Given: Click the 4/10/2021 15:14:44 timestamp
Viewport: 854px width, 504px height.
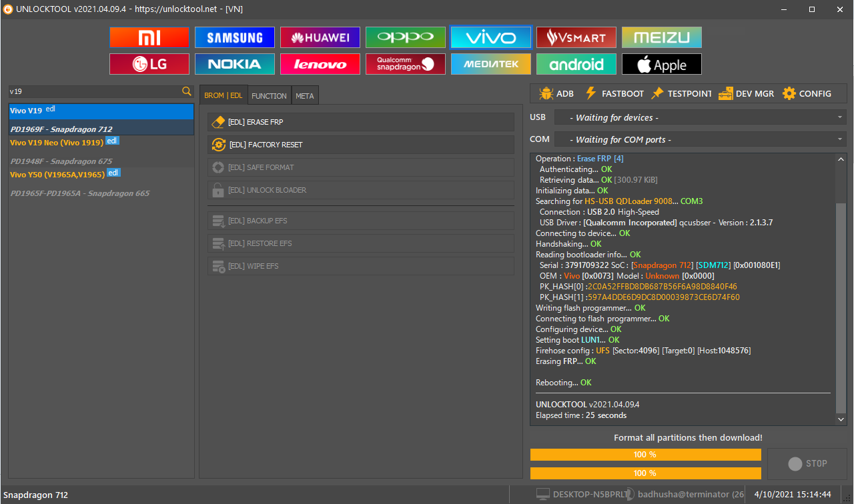Looking at the screenshot, I should 793,495.
